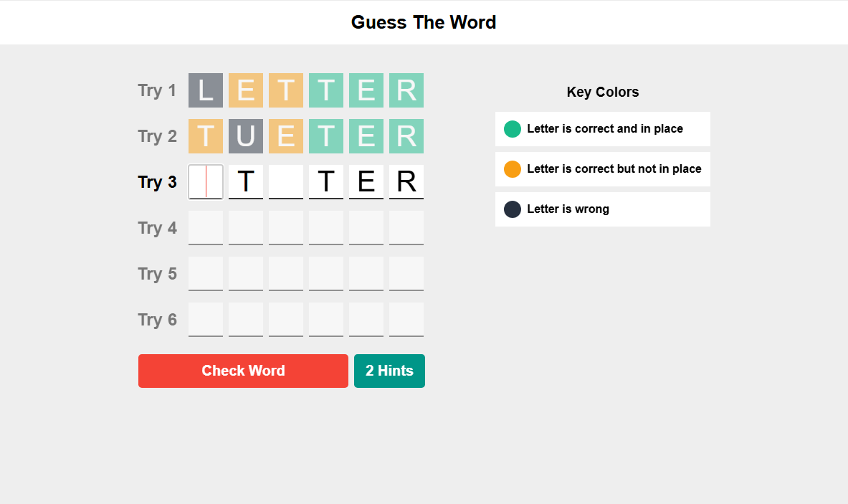Click the gray L tile in Try 1
Viewport: 848px width, 504px height.
(x=206, y=90)
